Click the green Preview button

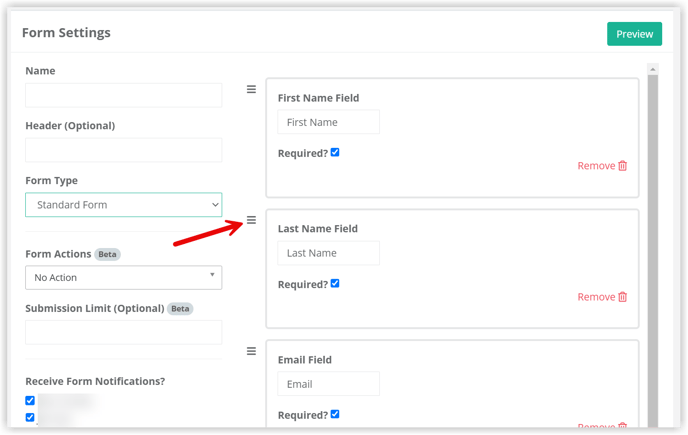pos(634,34)
